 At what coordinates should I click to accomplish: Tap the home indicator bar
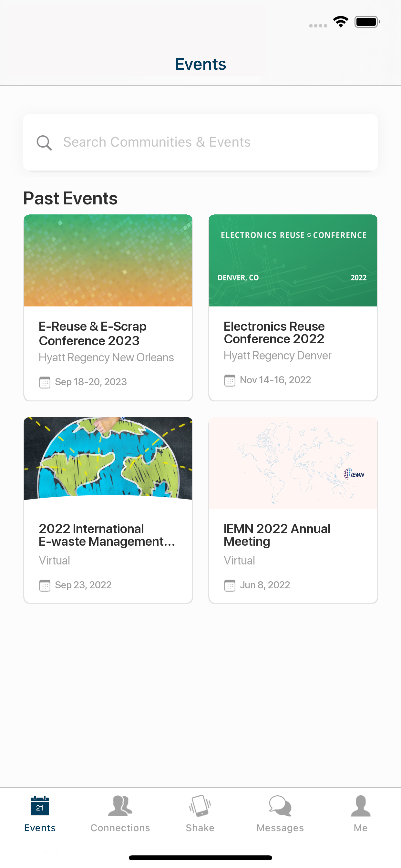(x=200, y=858)
